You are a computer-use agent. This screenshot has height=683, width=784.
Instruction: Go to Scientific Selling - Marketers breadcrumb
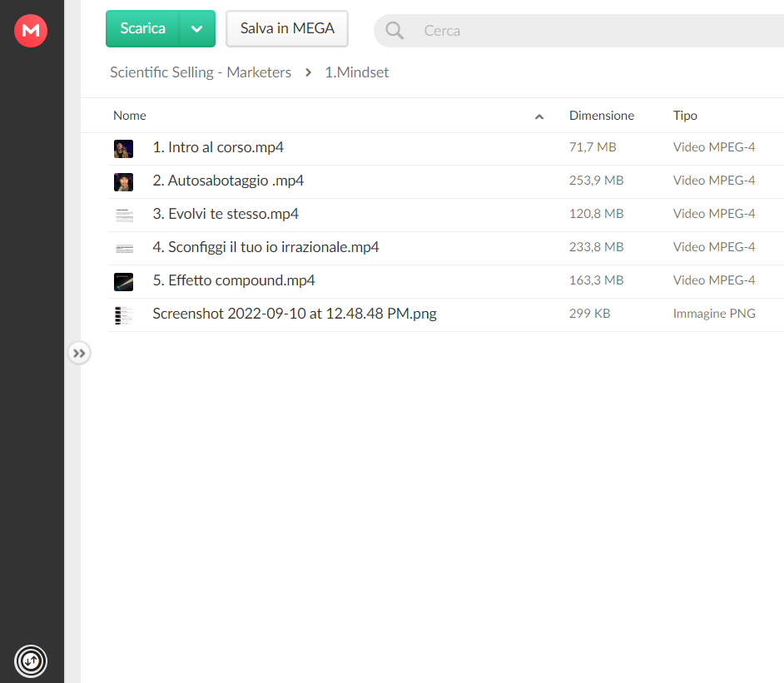(x=201, y=72)
